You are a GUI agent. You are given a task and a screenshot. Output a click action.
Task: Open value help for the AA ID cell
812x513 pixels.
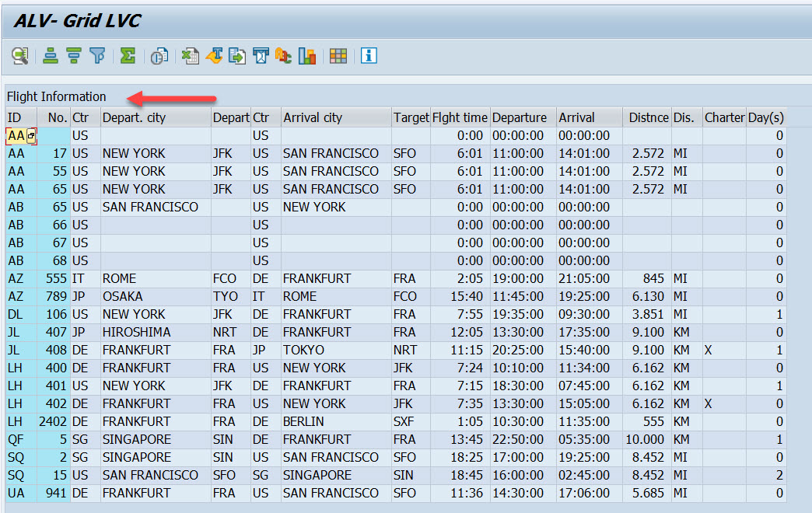[30, 134]
